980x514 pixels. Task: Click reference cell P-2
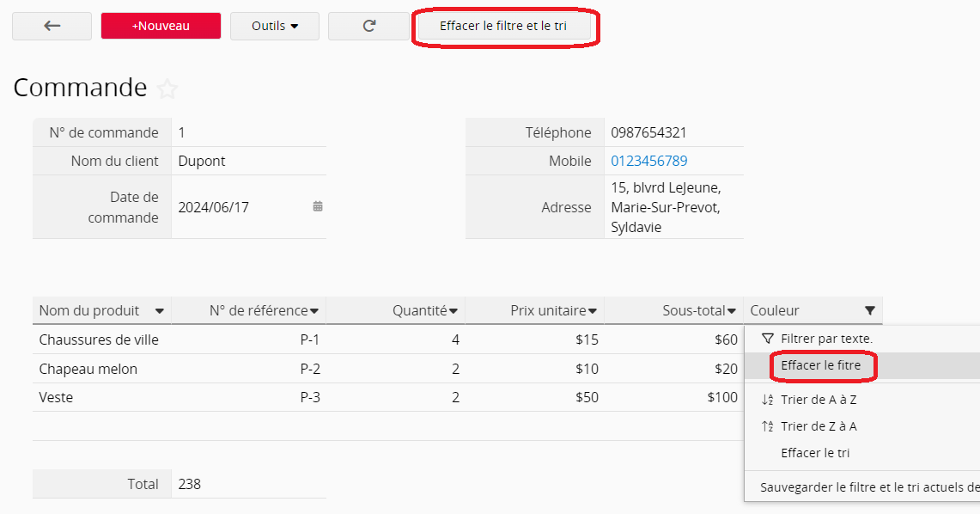(x=249, y=369)
